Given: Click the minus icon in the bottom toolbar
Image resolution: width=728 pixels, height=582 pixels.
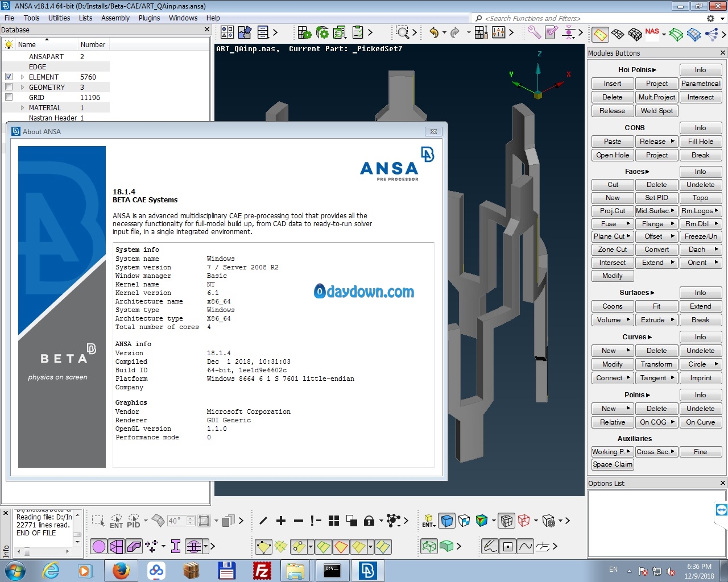Looking at the screenshot, I should [x=299, y=521].
